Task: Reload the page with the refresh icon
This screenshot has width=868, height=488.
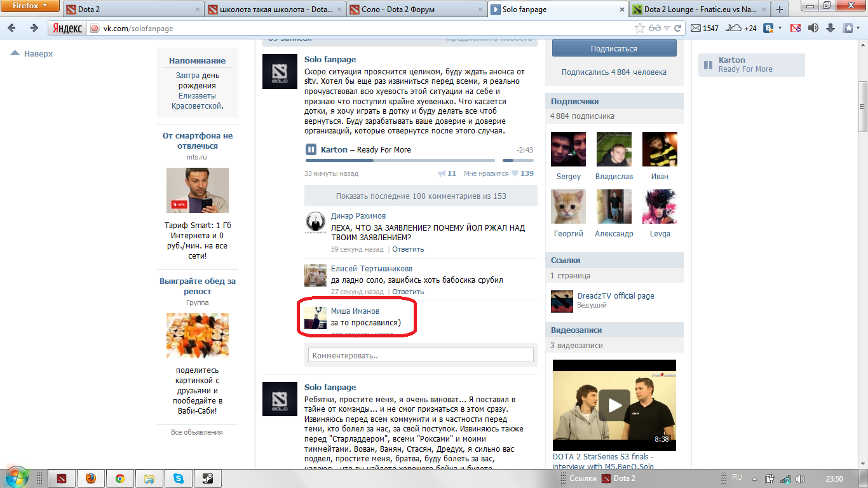Action: [678, 28]
